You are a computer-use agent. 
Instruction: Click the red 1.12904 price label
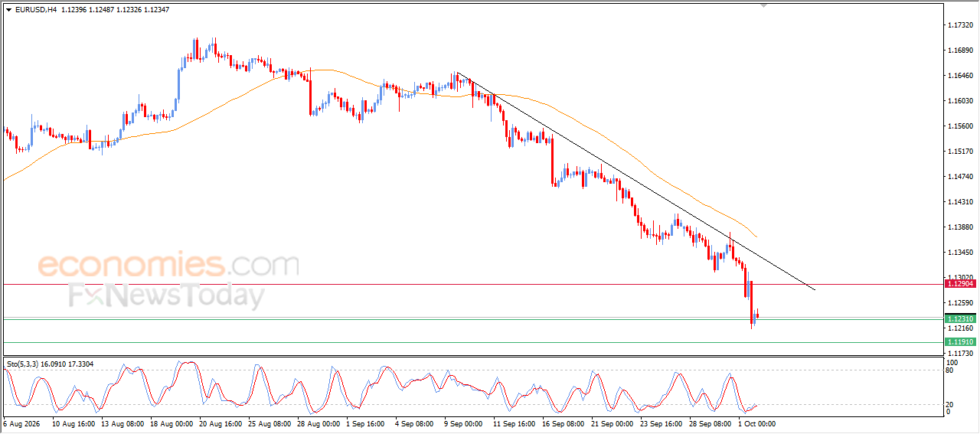point(959,284)
